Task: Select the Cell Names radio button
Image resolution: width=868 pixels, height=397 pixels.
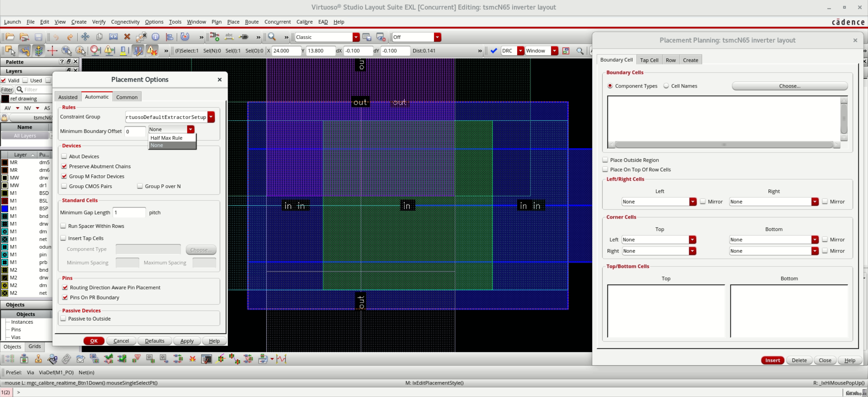Action: [x=666, y=86]
